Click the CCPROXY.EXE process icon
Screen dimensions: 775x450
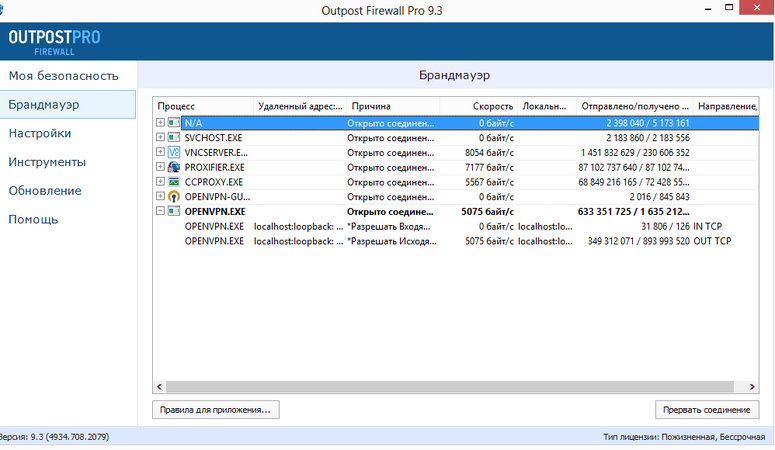174,182
